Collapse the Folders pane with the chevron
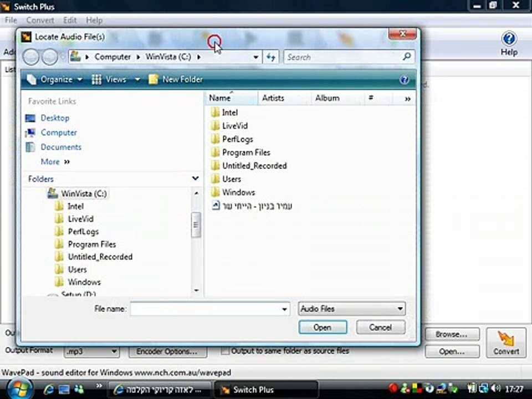This screenshot has height=399, width=532. point(195,178)
